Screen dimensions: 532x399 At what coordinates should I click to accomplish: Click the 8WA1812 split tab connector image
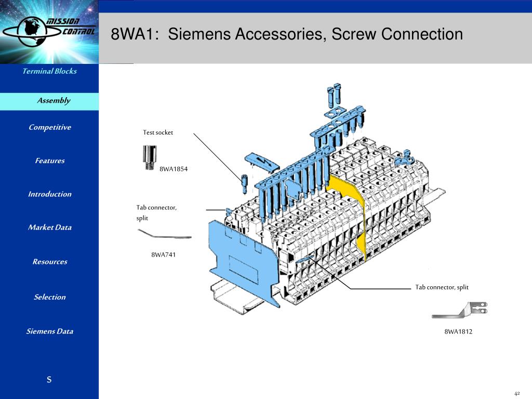point(459,310)
